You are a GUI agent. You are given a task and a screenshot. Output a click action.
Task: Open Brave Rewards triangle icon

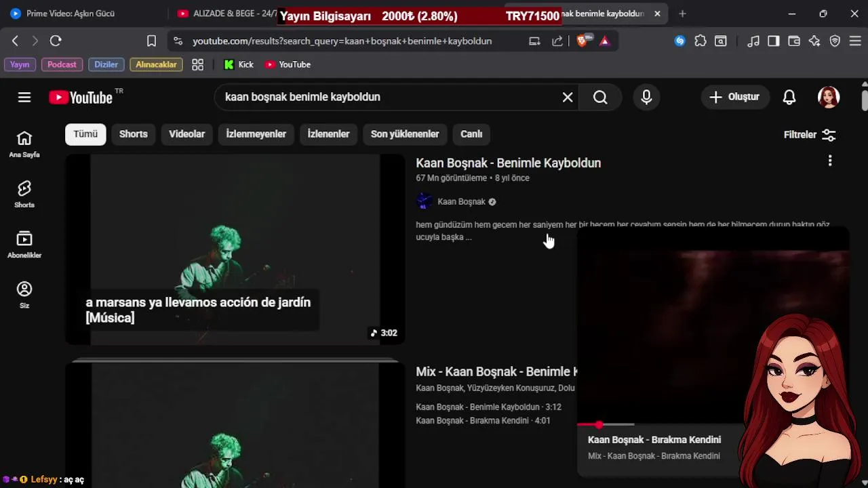coord(604,41)
